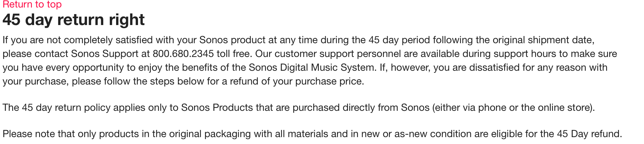644x144 pixels.
Task: Click the paragraph starting 'Please note that only'
Action: click(312, 134)
